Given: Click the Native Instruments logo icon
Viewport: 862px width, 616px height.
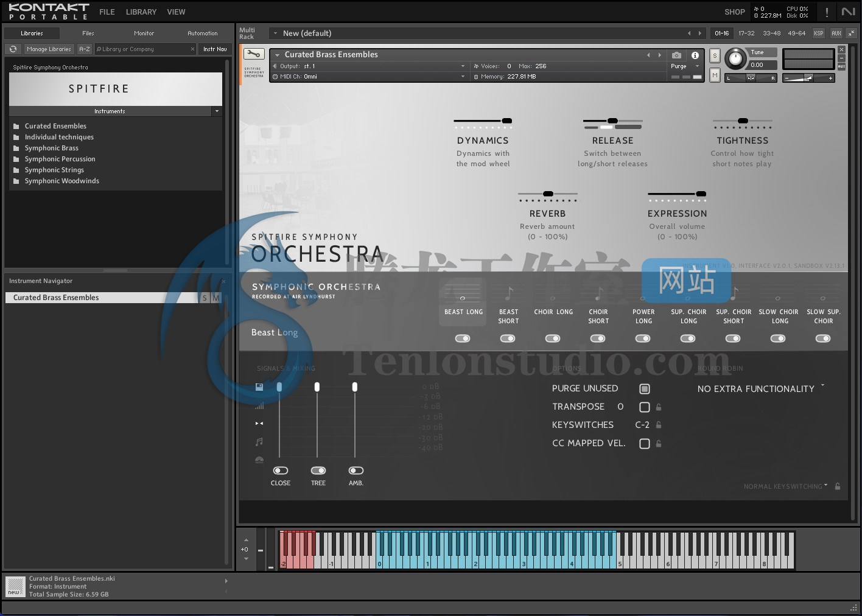Looking at the screenshot, I should click(848, 12).
